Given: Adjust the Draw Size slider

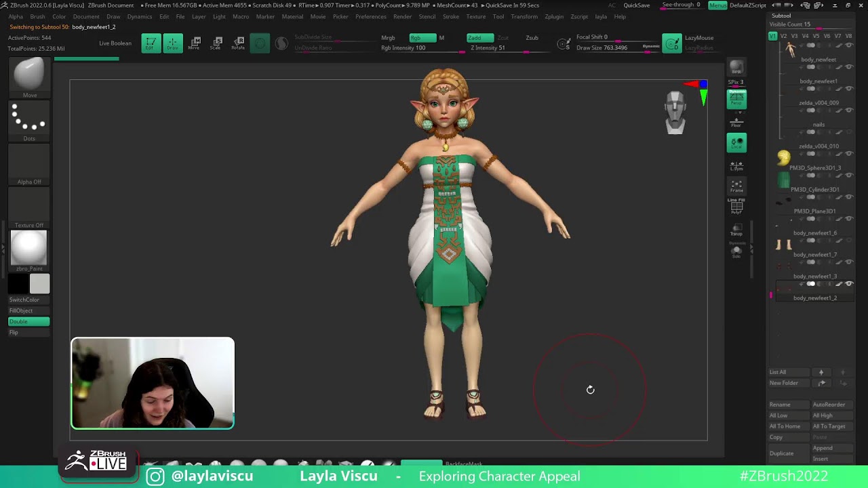Looking at the screenshot, I should (618, 48).
